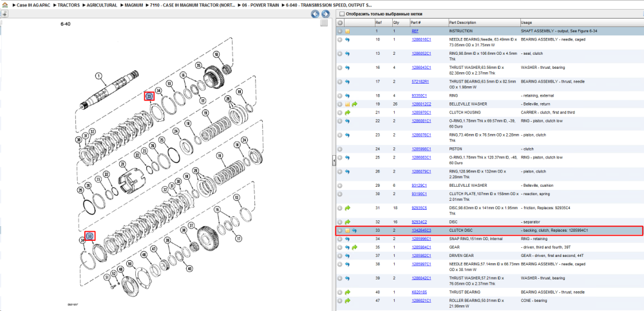Go to previous figure with left arrow
The image size is (644, 311).
coord(315,14)
